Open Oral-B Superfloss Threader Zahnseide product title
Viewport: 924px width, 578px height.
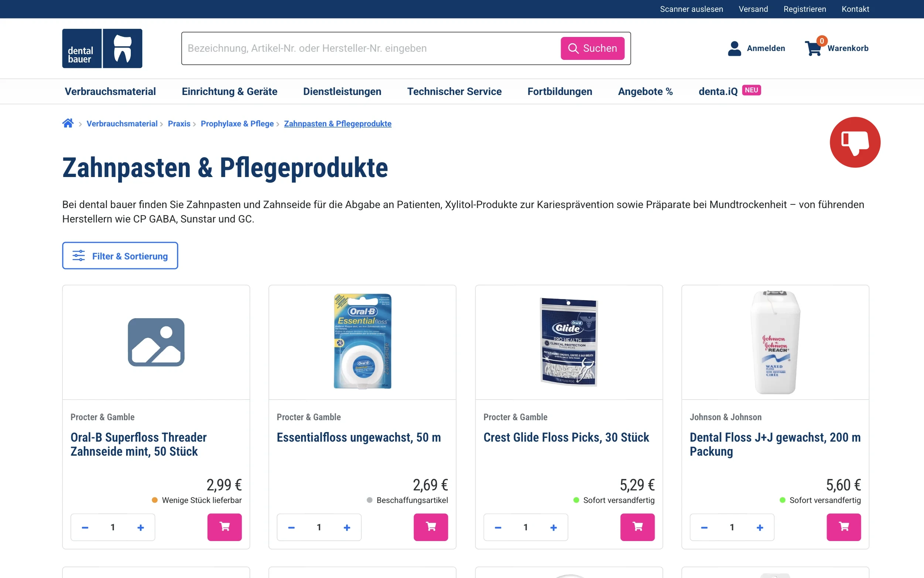138,444
